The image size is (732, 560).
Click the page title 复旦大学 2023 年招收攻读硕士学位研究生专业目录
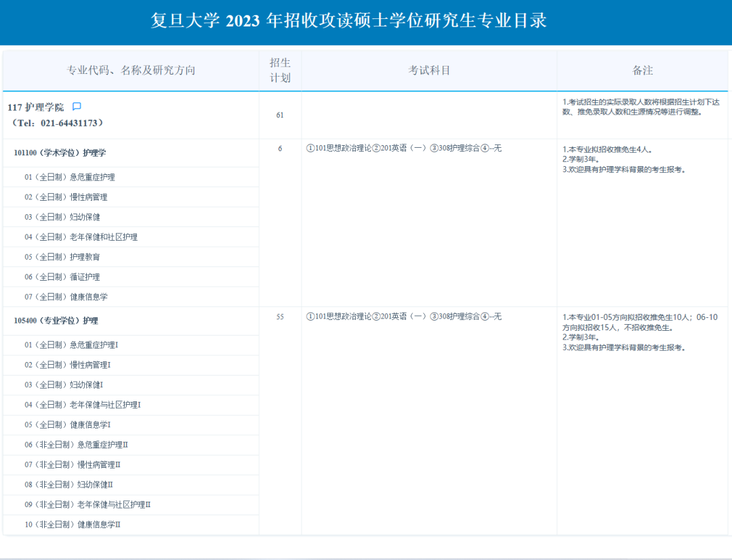348,21
